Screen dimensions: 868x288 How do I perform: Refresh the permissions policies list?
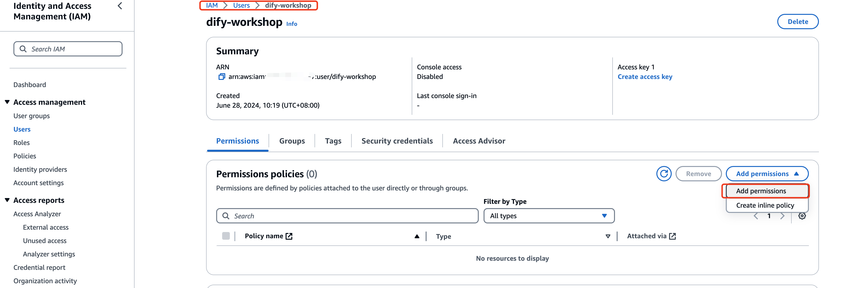pyautogui.click(x=664, y=174)
